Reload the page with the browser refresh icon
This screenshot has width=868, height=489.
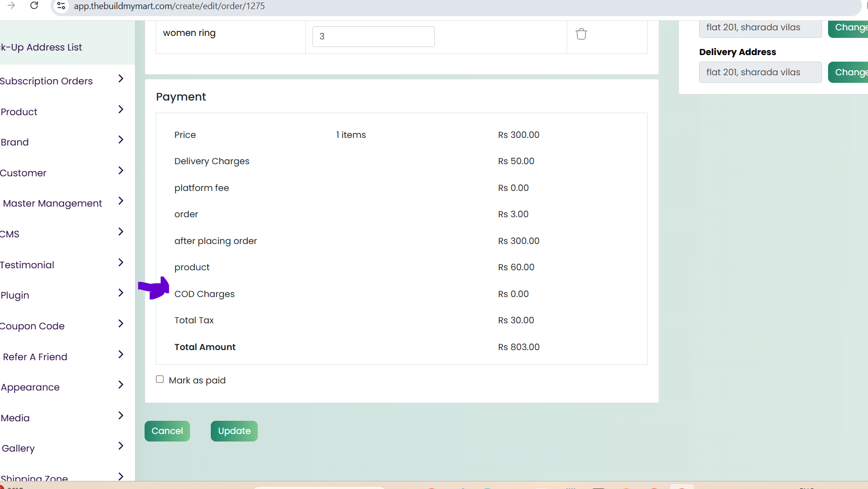[34, 6]
